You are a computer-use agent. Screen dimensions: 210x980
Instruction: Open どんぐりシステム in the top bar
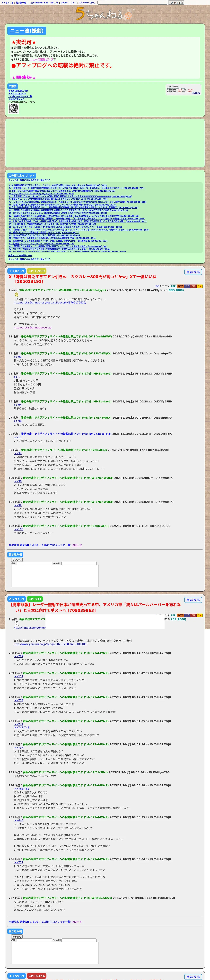point(87,3)
